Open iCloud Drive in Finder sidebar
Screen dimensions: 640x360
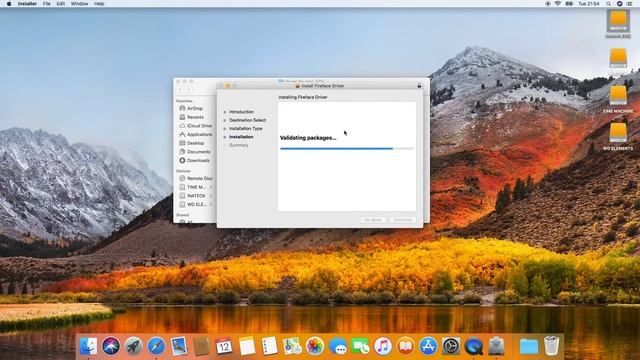[x=199, y=126]
